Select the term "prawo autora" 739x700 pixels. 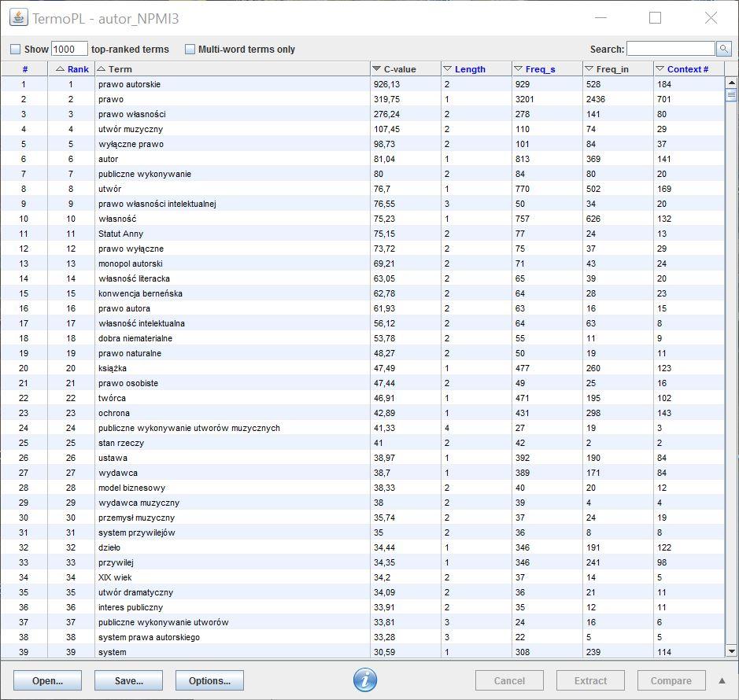(x=124, y=308)
